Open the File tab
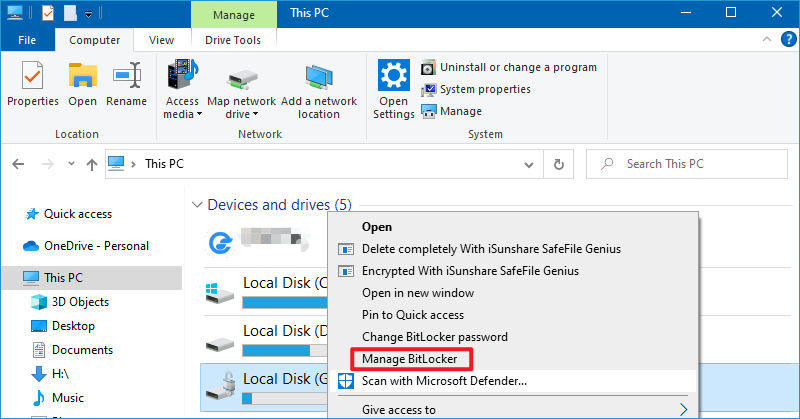The height and width of the screenshot is (419, 800). [x=27, y=40]
